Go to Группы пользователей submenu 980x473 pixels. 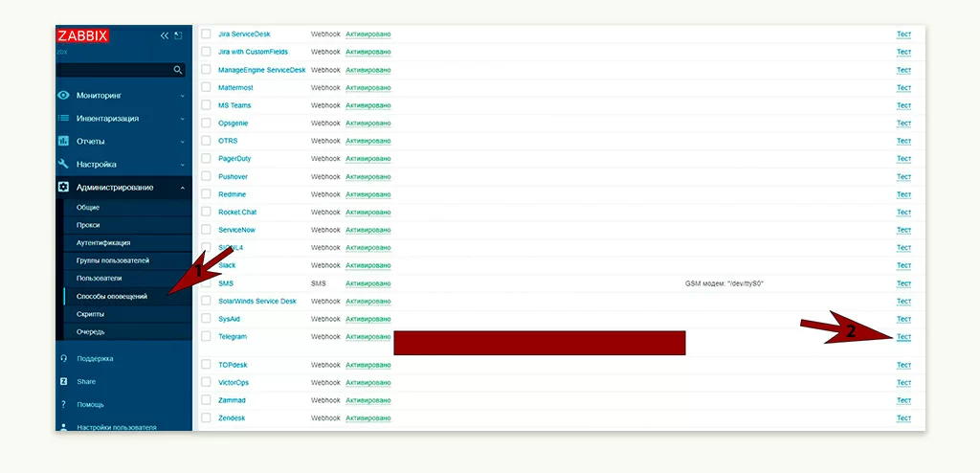[x=113, y=260]
